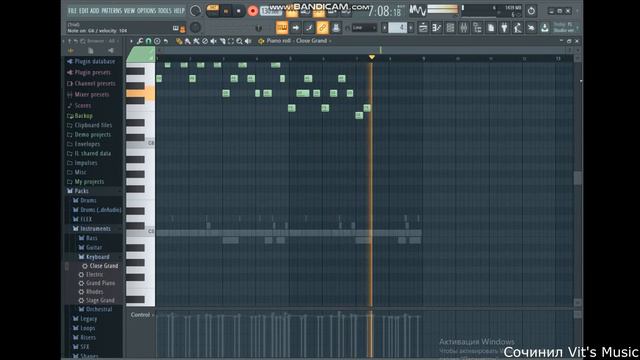
Task: Open the Line snap dropdown
Action: 364,28
